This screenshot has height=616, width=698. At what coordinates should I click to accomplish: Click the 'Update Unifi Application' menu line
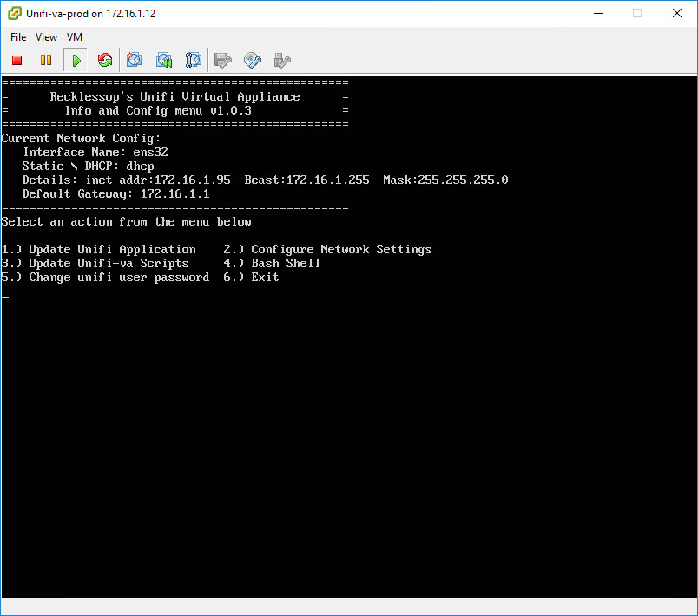pyautogui.click(x=98, y=250)
